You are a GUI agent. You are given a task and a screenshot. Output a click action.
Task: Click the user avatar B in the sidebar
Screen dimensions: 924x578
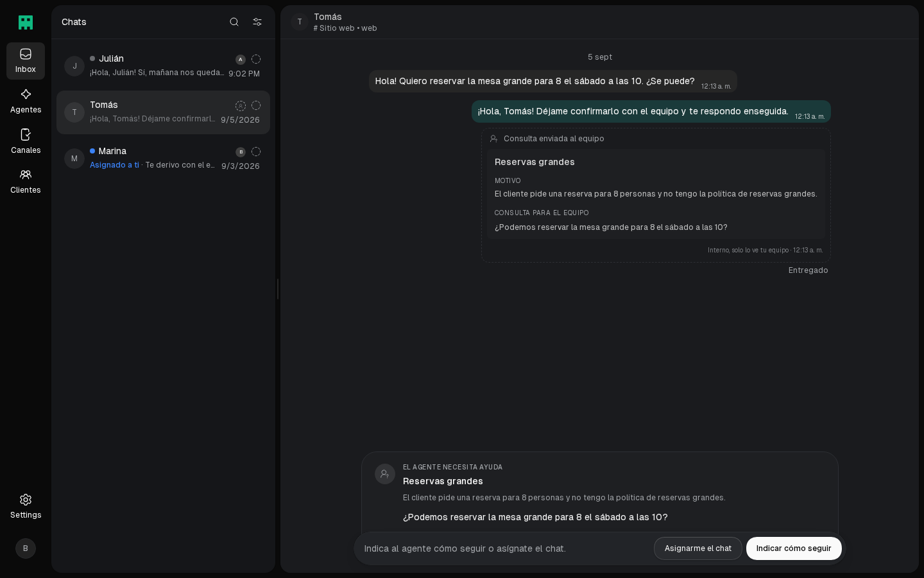tap(26, 548)
